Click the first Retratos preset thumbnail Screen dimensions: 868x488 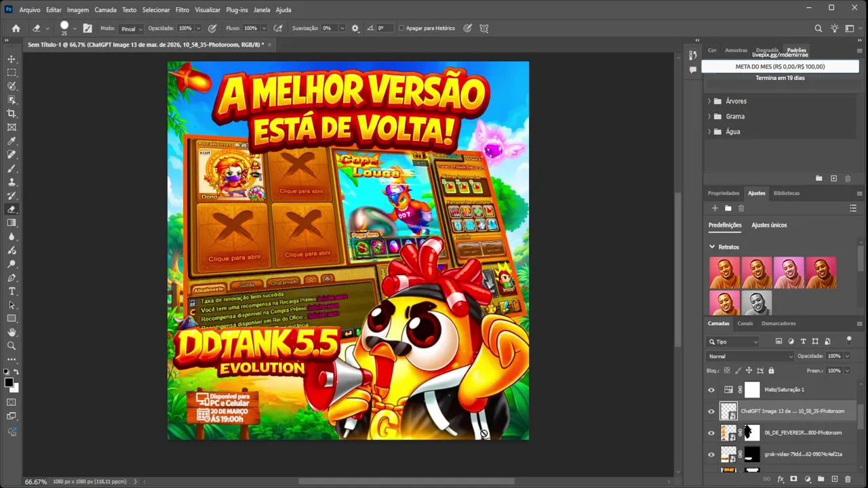pos(724,272)
